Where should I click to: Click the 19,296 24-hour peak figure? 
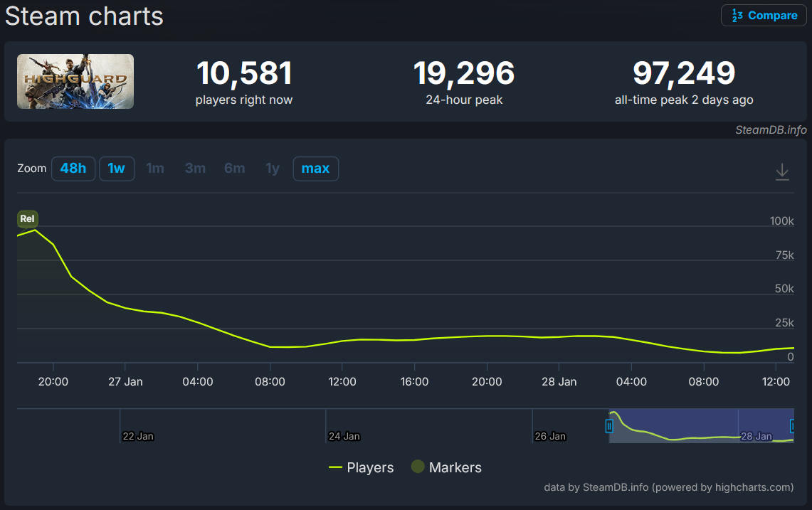pyautogui.click(x=464, y=73)
